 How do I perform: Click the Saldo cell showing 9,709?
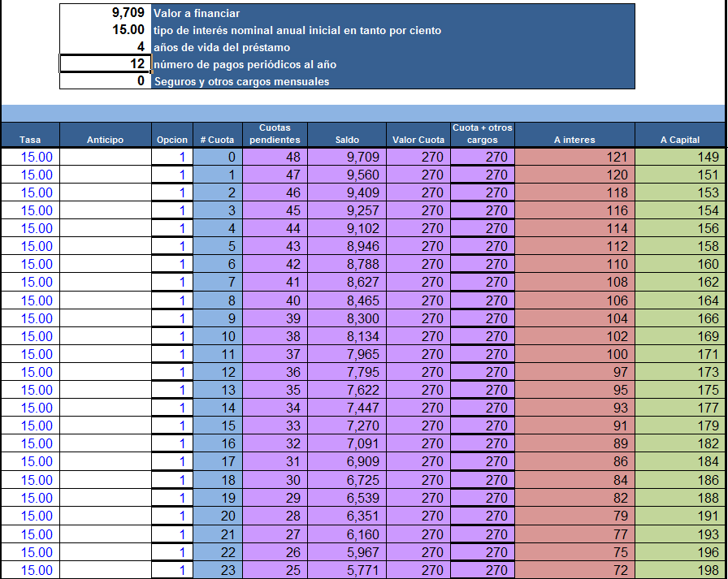point(347,157)
